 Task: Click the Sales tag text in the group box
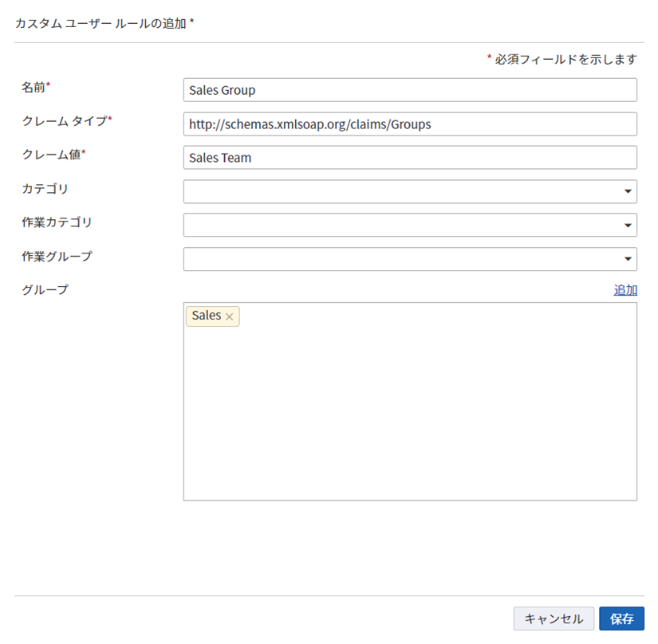click(207, 316)
